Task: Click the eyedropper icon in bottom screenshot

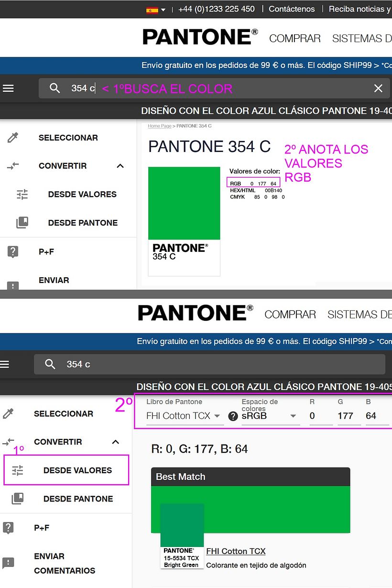Action: click(x=8, y=414)
